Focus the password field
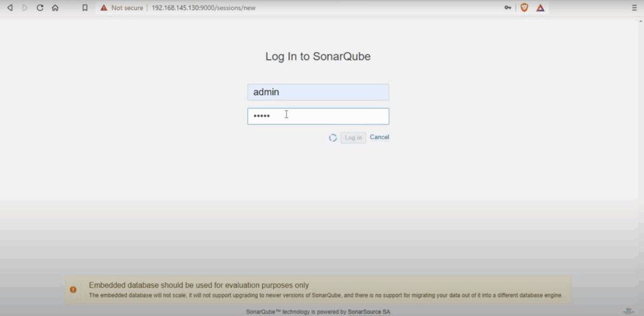 pos(318,116)
